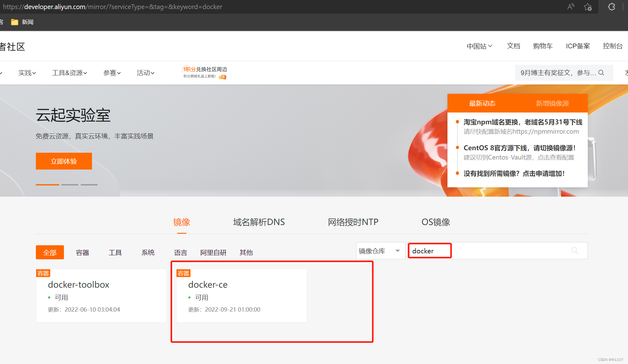The width and height of the screenshot is (628, 364).
Task: Select the 镜像 main tab
Action: [x=181, y=222]
